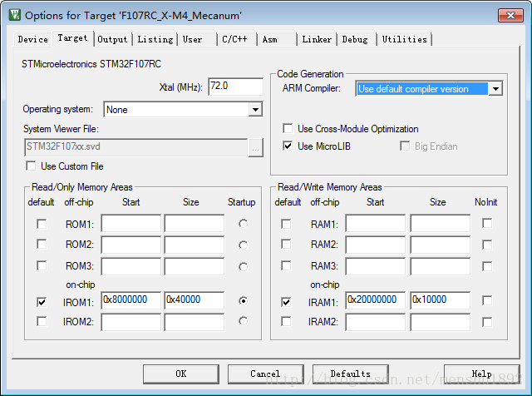This screenshot has height=396, width=532.
Task: Click the ROM3 Size field
Action: coord(195,266)
